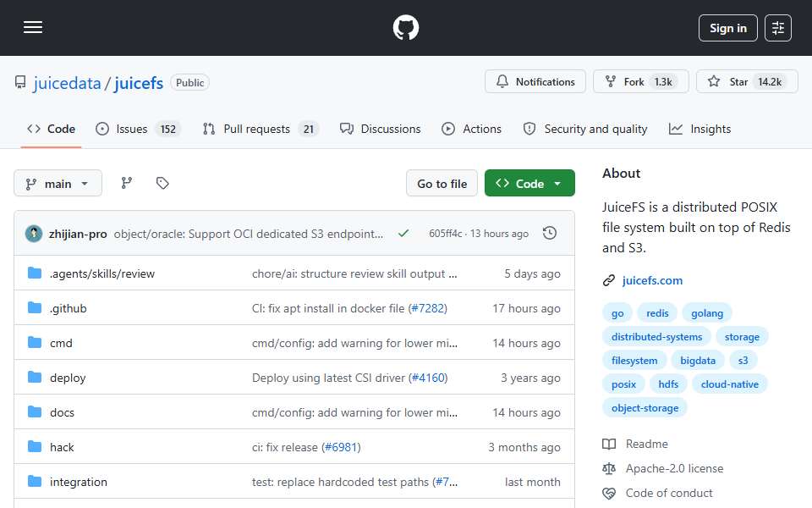
Task: Open Security and quality tab
Action: 585,129
